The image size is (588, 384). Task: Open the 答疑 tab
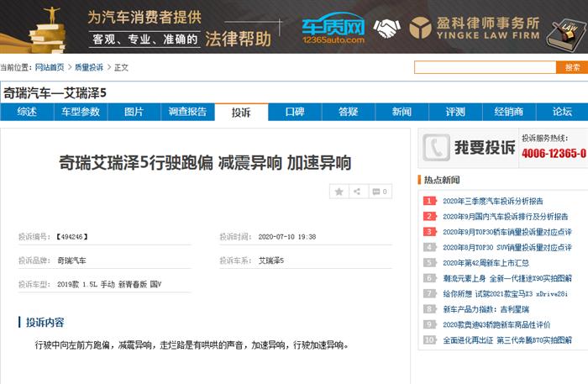(x=349, y=112)
